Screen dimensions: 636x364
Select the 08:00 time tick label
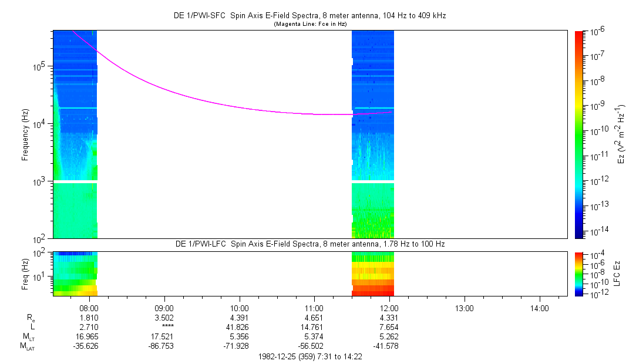tap(89, 307)
